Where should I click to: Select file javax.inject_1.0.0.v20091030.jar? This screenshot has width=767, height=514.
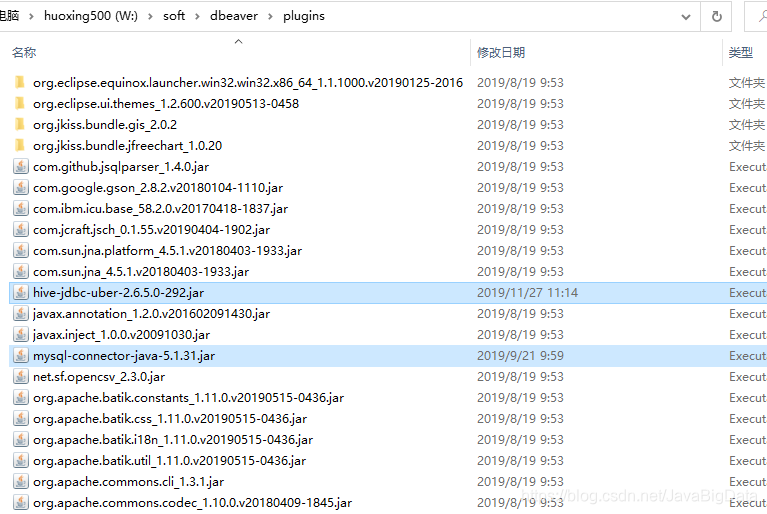click(121, 335)
